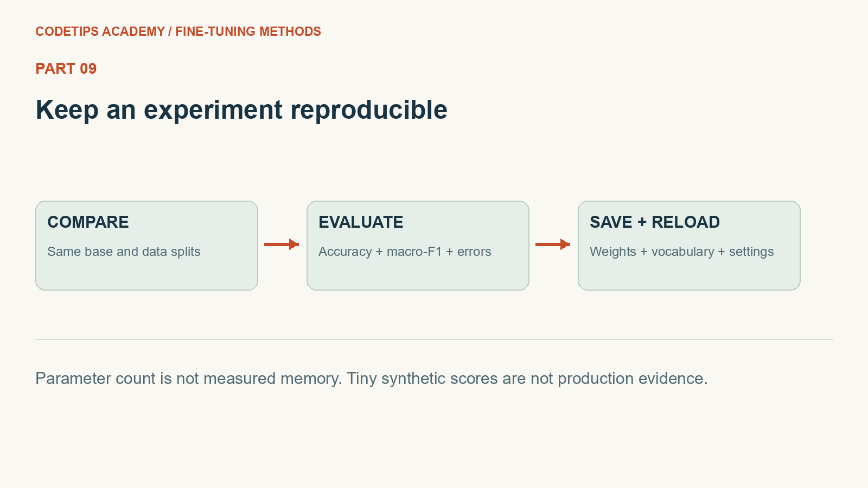868x488 pixels.
Task: Click the 'Same base and data splits' text
Action: pyautogui.click(x=124, y=252)
